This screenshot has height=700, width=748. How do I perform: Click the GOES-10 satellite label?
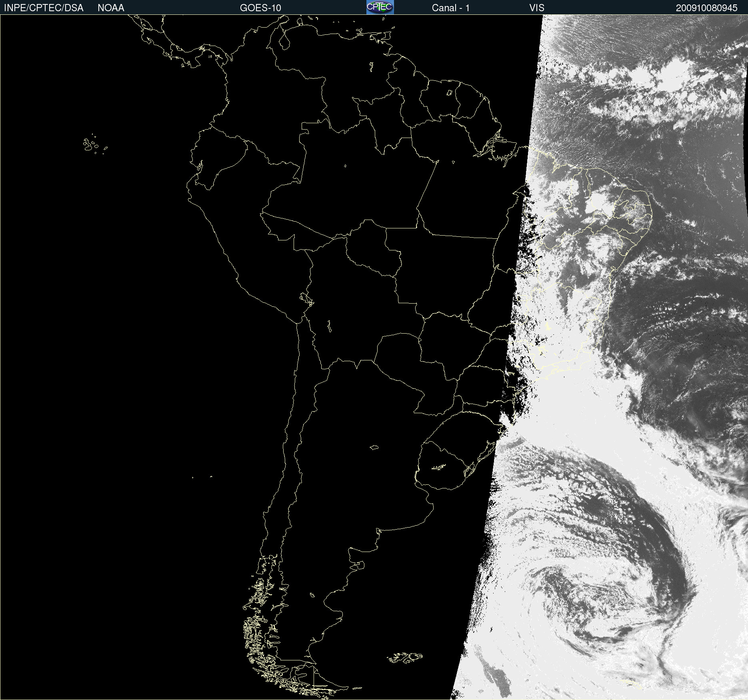coord(260,8)
